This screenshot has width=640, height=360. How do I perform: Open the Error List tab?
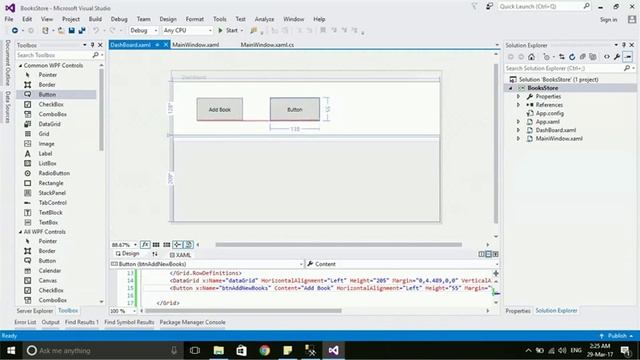tap(25, 322)
